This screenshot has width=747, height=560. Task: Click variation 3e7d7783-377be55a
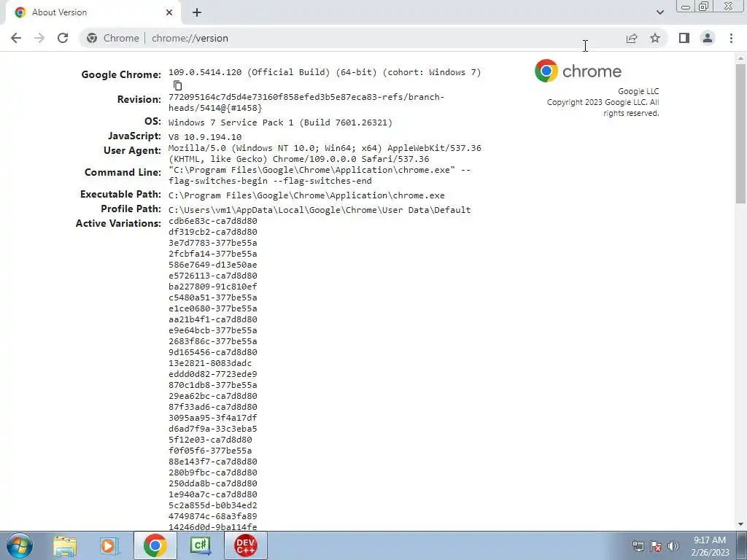(213, 243)
